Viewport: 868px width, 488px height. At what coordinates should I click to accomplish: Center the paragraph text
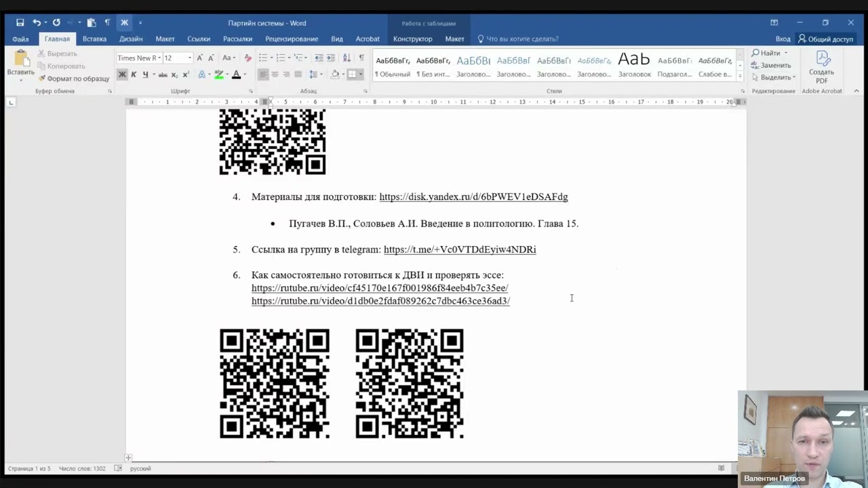tap(275, 75)
